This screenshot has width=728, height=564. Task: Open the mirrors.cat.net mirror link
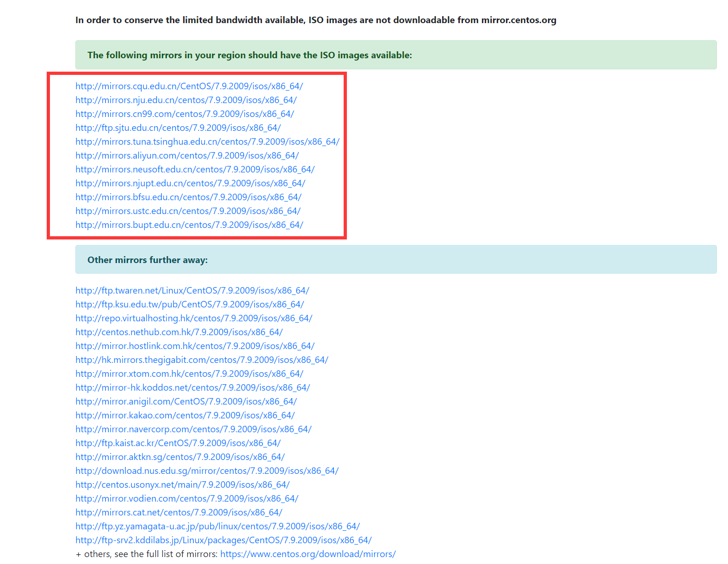[x=179, y=512]
